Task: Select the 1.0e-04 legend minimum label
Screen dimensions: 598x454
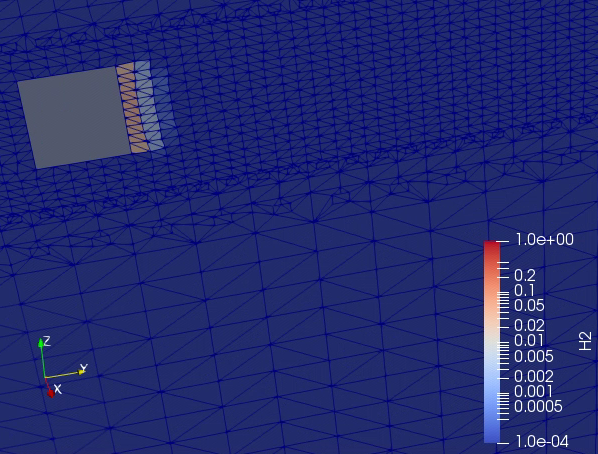Action: tap(542, 442)
